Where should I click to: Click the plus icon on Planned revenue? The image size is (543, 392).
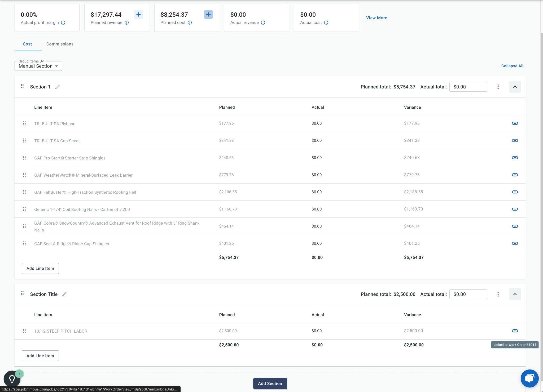pyautogui.click(x=138, y=15)
